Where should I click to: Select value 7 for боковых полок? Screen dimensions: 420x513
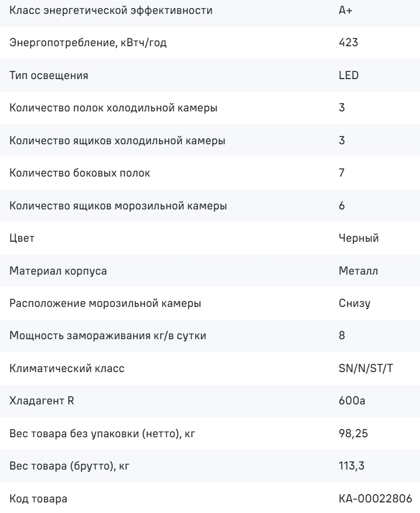pyautogui.click(x=342, y=173)
